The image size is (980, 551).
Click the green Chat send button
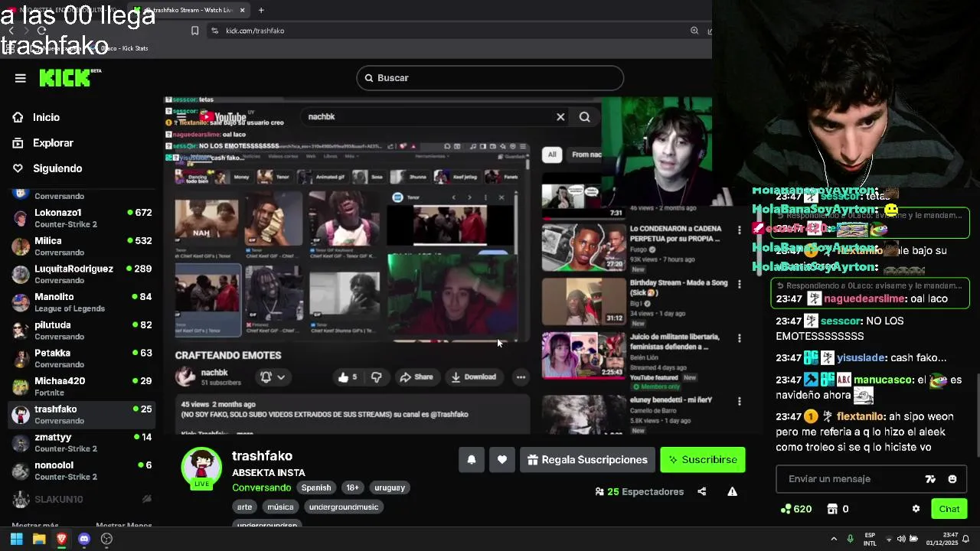tap(949, 509)
